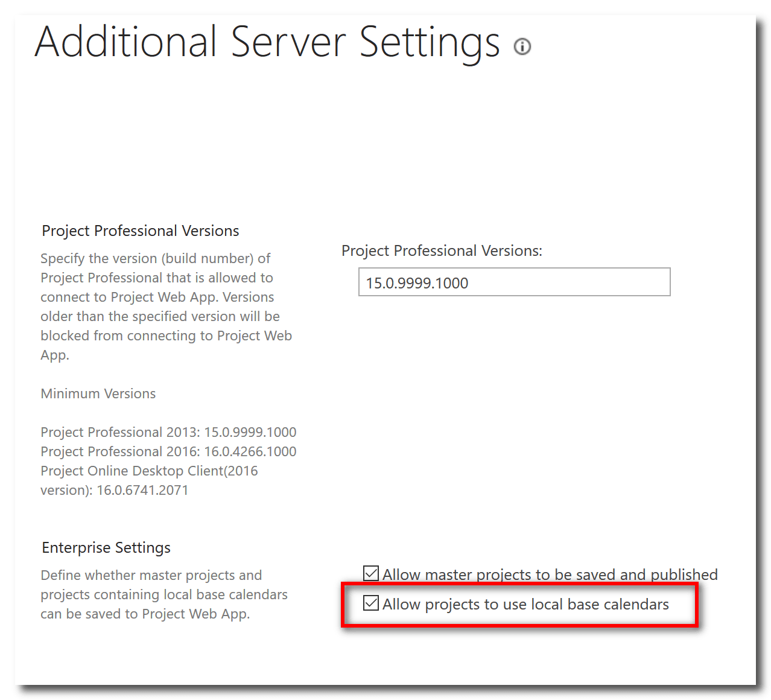The height and width of the screenshot is (700, 771).
Task: Click the Project Professional Versions section heading
Action: pos(141,231)
